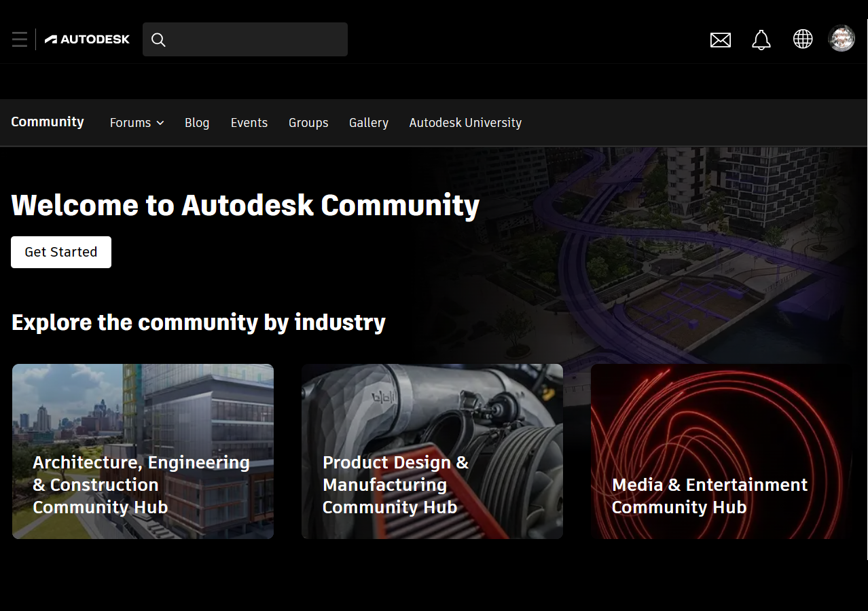The width and height of the screenshot is (868, 611).
Task: Open the user profile avatar
Action: coord(842,39)
